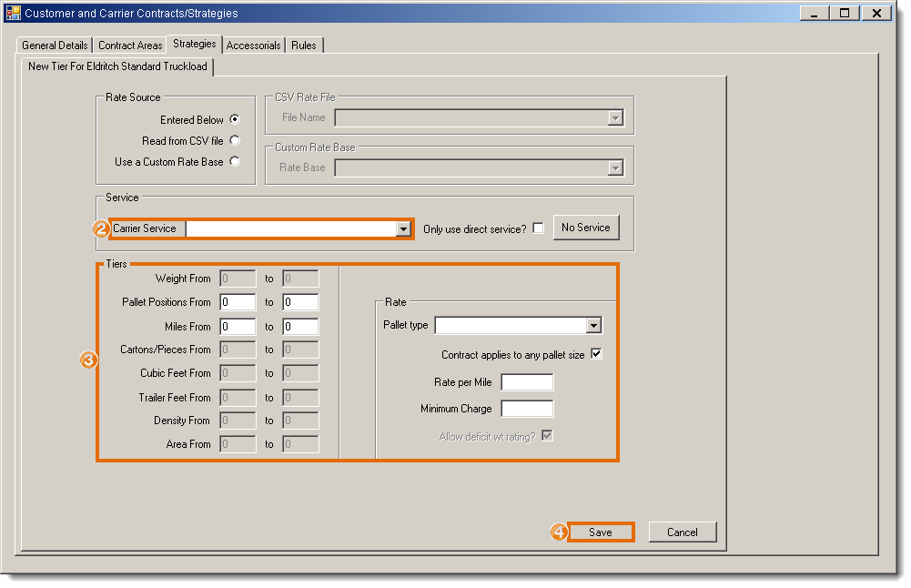The height and width of the screenshot is (588, 911).
Task: Choose Use a Custom Rate Base option
Action: pyautogui.click(x=235, y=161)
